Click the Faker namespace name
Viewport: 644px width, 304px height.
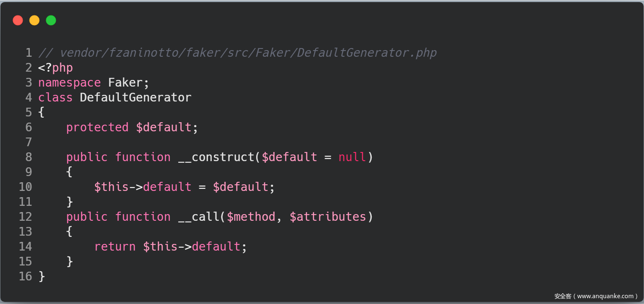point(125,82)
